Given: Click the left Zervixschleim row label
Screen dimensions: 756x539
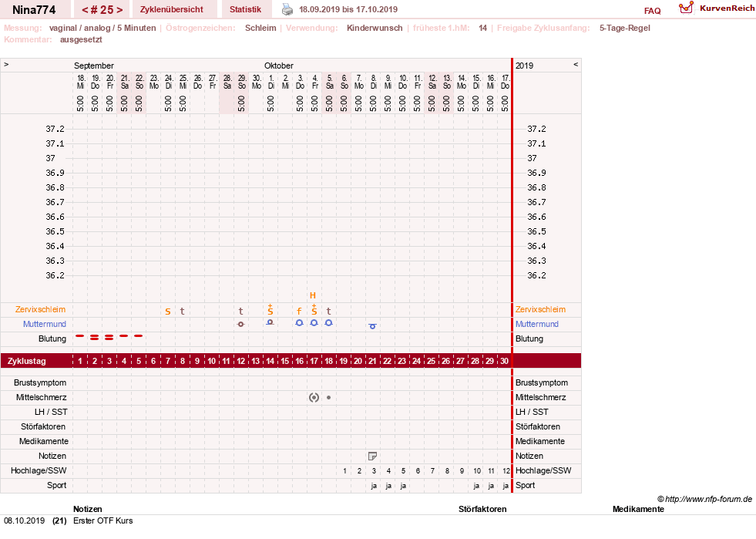Looking at the screenshot, I should 41,309.
